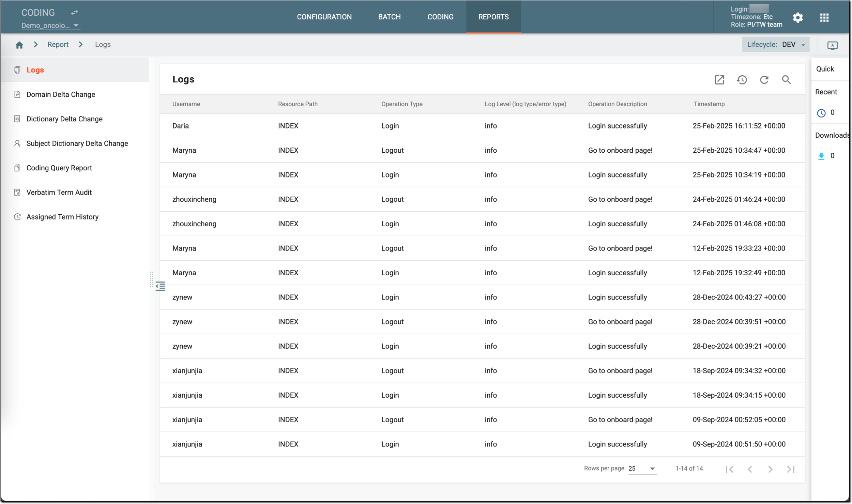Click the Username column header
This screenshot has width=852, height=504.
tap(186, 104)
